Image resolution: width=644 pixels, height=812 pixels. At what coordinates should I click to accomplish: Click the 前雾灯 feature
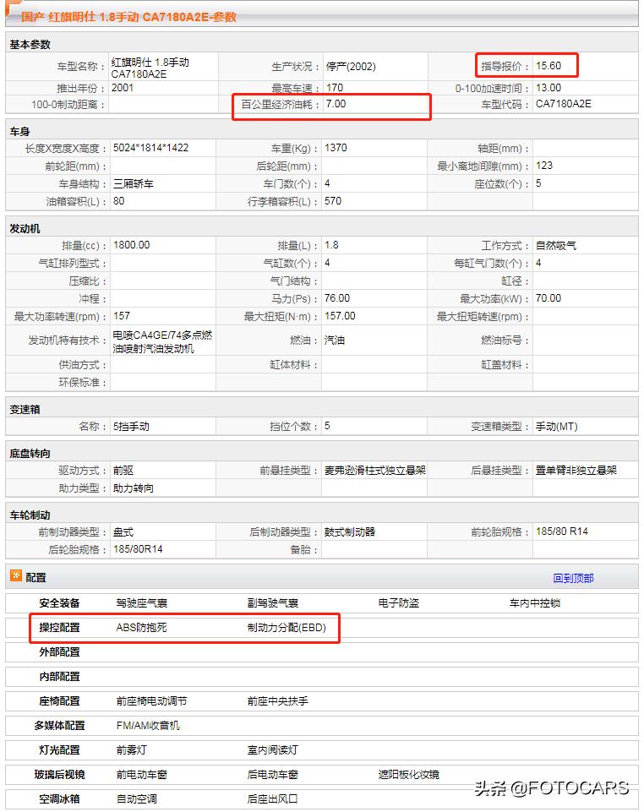tap(131, 749)
